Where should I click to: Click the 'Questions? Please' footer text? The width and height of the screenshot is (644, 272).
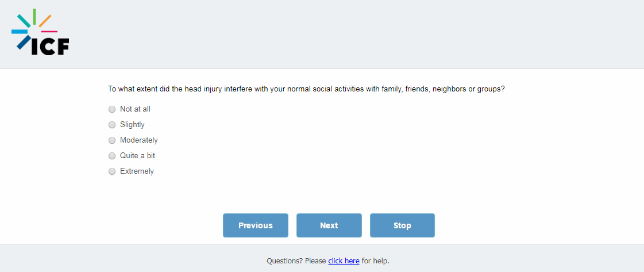coord(296,261)
